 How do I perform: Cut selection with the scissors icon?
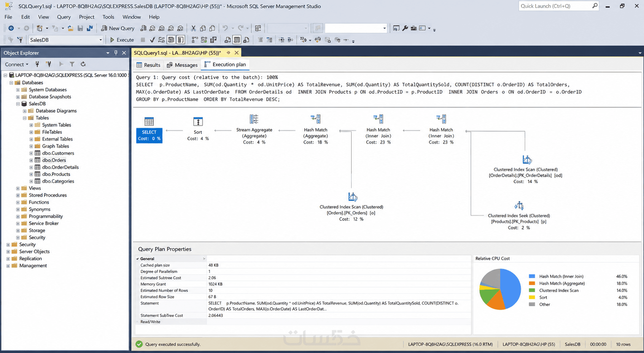tap(193, 28)
